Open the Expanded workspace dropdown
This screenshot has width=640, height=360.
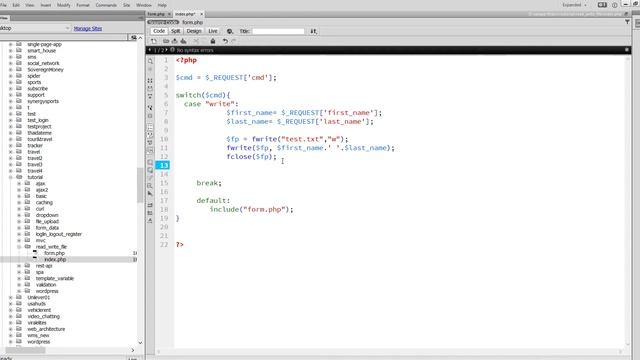[x=573, y=5]
